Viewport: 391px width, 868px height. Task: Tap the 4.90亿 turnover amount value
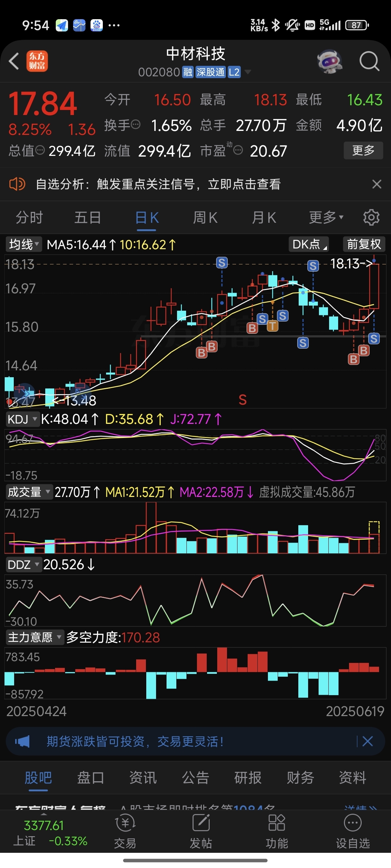click(359, 125)
